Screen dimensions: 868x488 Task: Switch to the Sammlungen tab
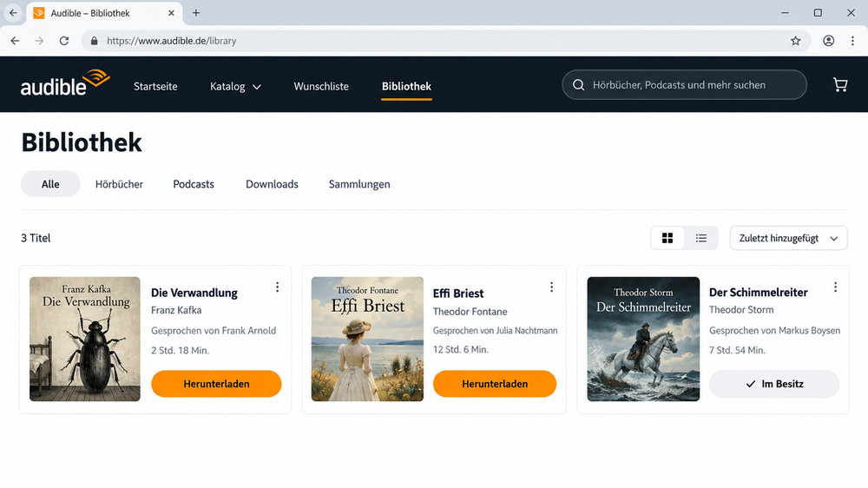tap(359, 184)
